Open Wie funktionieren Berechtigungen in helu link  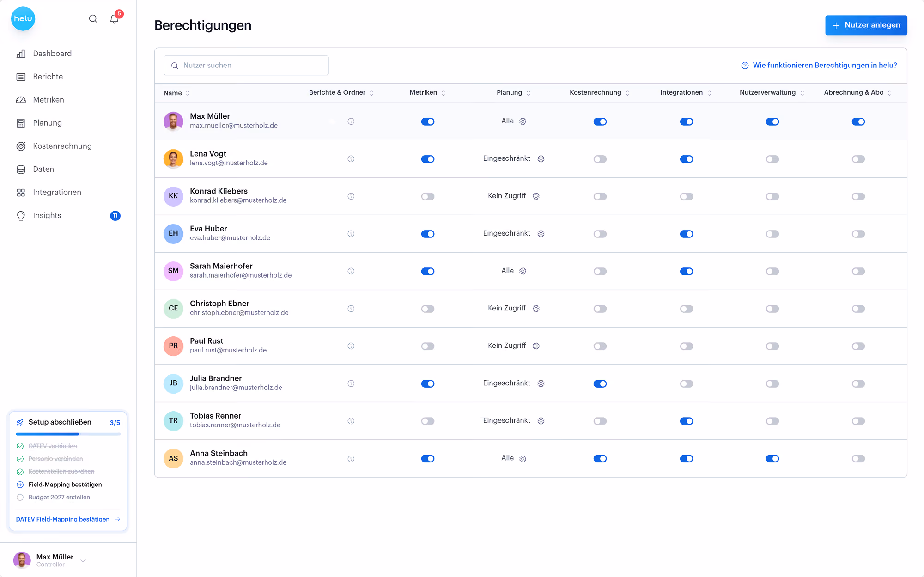[x=819, y=65]
